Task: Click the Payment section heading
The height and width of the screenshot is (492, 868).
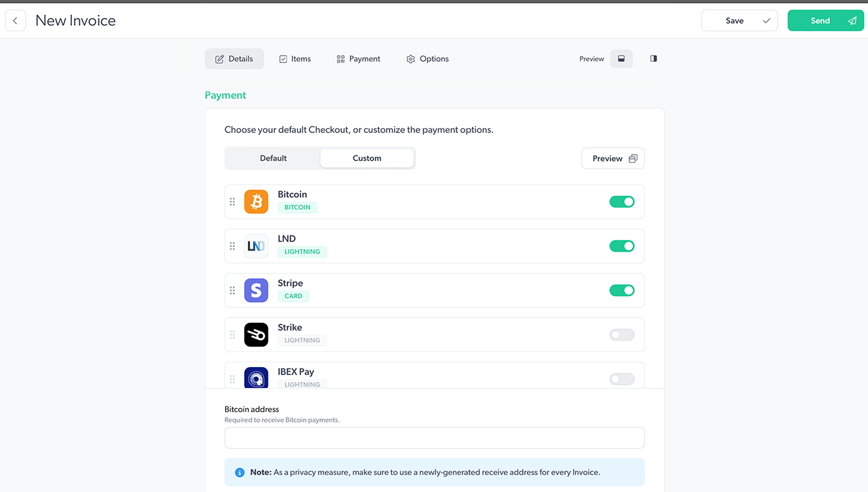Action: coord(226,95)
